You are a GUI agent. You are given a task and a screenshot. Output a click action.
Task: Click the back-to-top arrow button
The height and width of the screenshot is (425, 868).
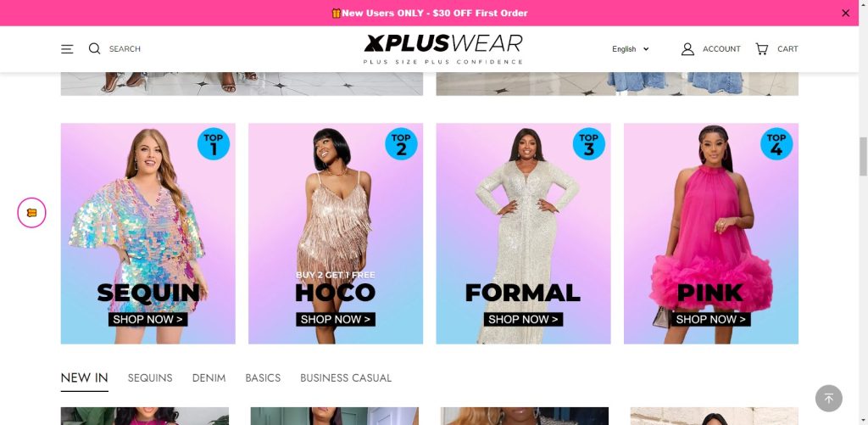click(829, 399)
